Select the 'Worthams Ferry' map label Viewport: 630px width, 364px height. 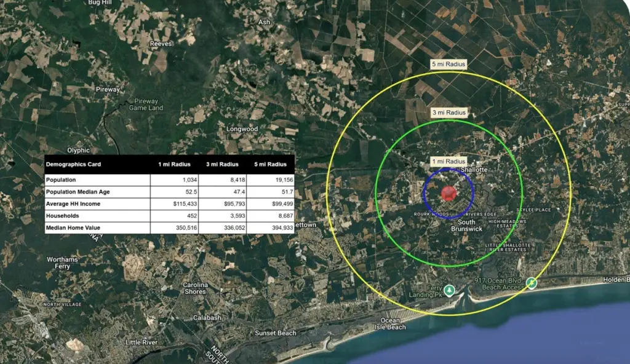coord(62,263)
